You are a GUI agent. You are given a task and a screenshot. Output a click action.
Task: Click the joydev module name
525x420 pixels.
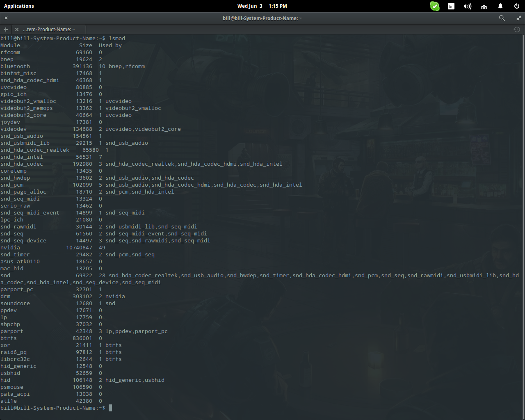pyautogui.click(x=10, y=122)
